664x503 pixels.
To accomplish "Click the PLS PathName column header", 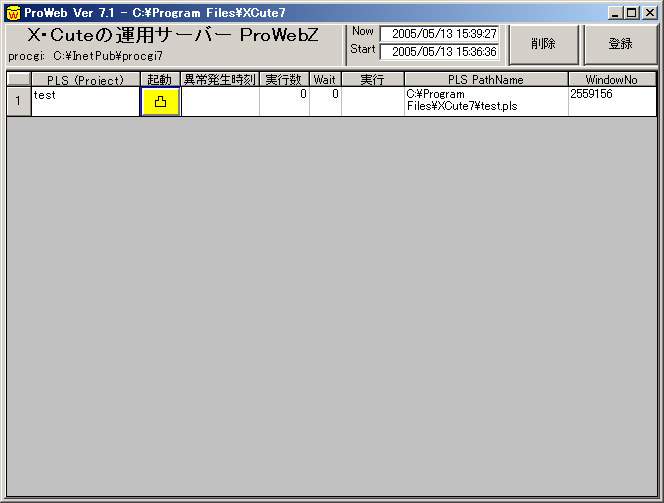I will coord(486,80).
